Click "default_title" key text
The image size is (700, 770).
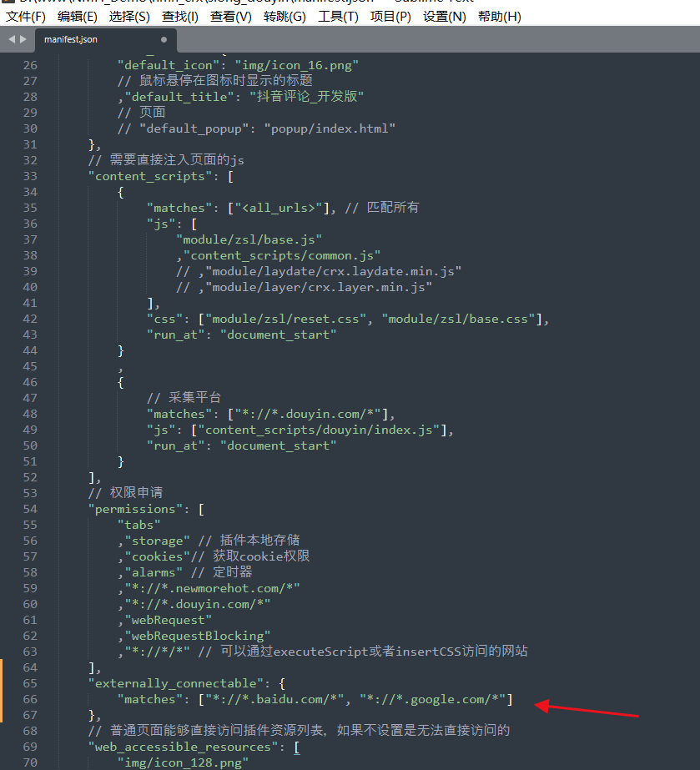click(x=179, y=97)
